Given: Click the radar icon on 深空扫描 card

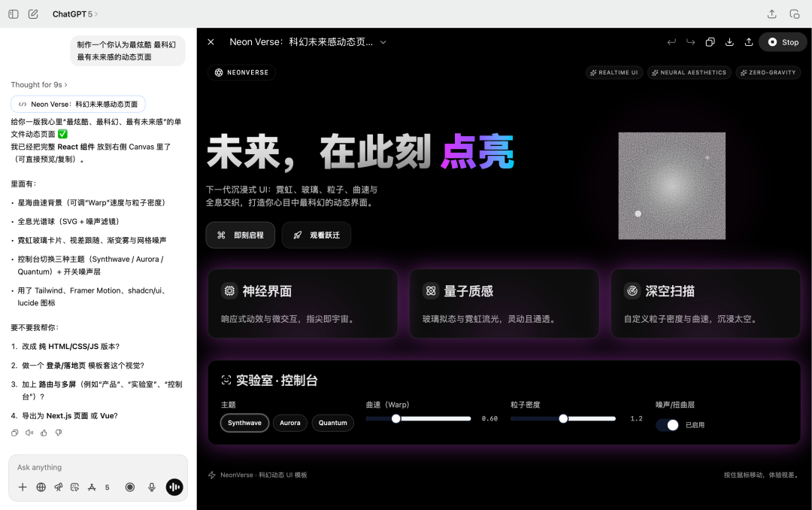Looking at the screenshot, I should [x=632, y=291].
